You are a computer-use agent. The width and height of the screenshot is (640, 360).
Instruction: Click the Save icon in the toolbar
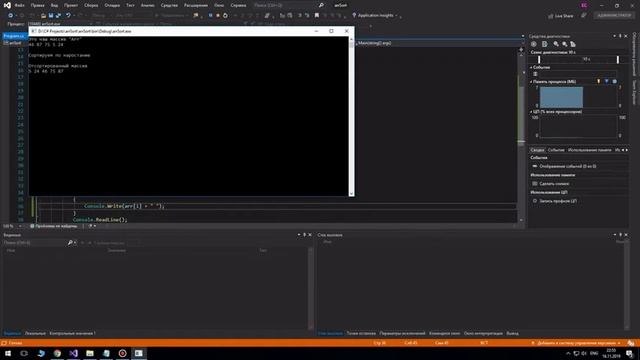[51, 16]
